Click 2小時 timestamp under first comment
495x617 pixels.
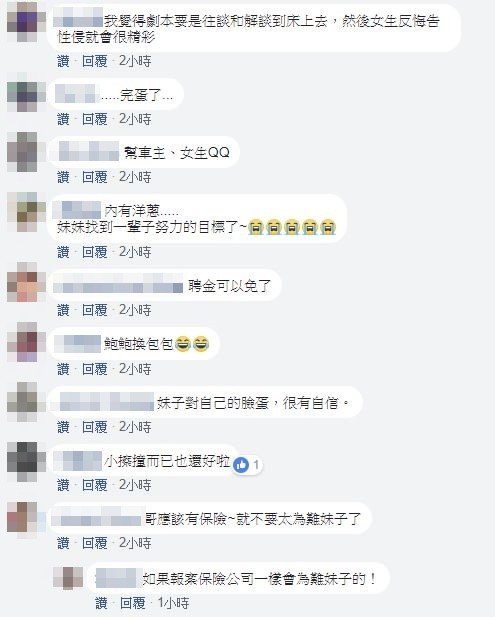[x=135, y=61]
